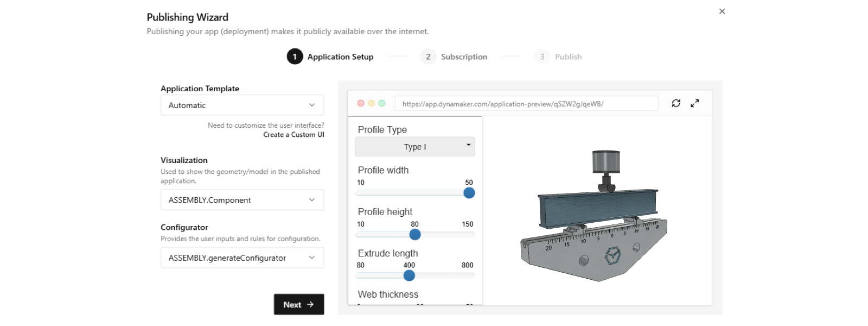This screenshot has width=868, height=326.
Task: Click the preview URL address field
Action: point(526,103)
